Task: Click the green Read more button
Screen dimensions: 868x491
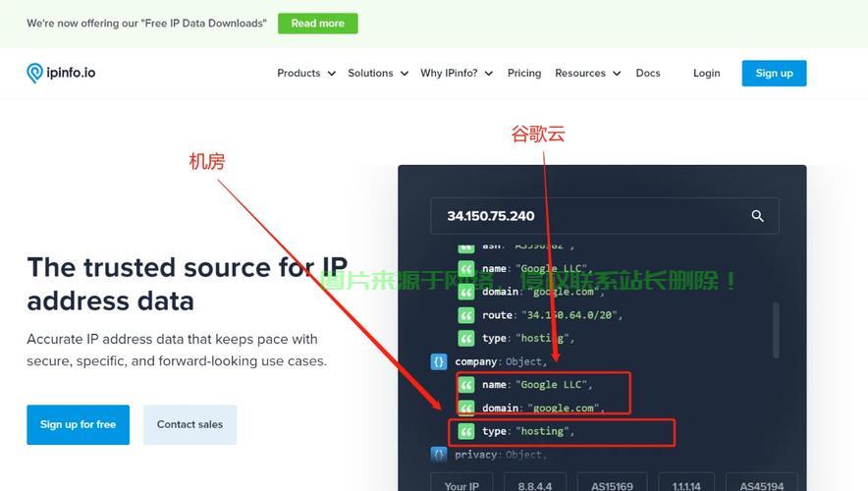Action: [318, 24]
